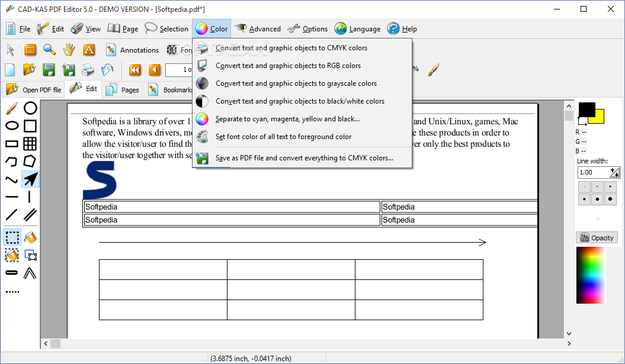Open the Page menu
625x364 pixels.
point(123,28)
